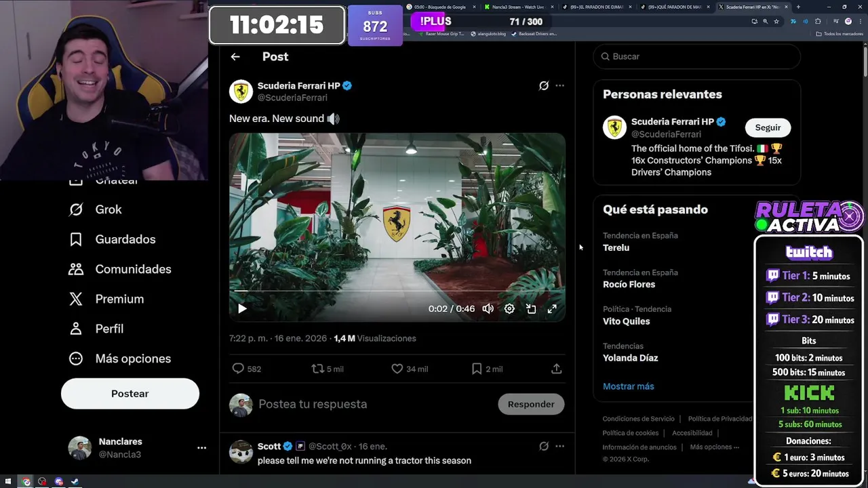Open Guardados bookmarks in sidebar
868x488 pixels.
point(113,239)
